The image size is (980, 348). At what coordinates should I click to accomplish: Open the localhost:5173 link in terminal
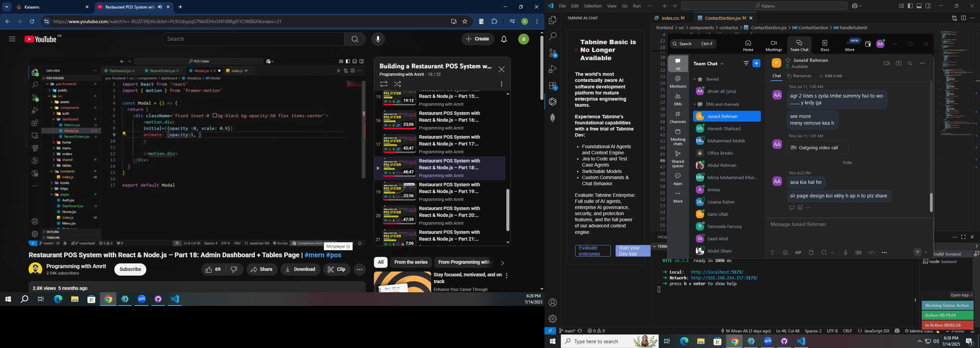pyautogui.click(x=717, y=272)
